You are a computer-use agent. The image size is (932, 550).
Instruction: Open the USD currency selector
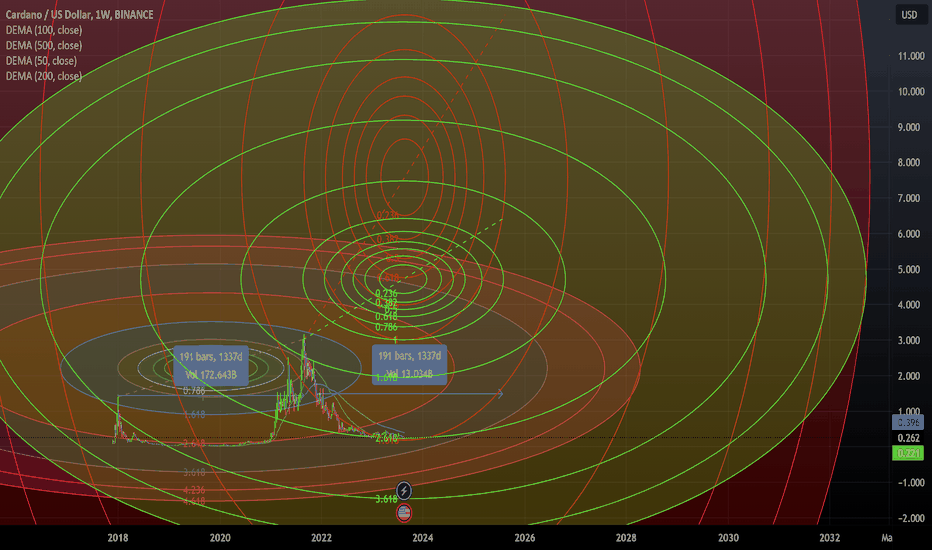tap(909, 15)
